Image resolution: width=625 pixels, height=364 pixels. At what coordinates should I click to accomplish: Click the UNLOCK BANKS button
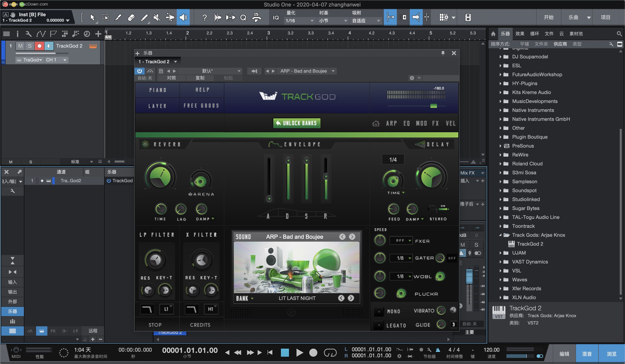point(297,123)
